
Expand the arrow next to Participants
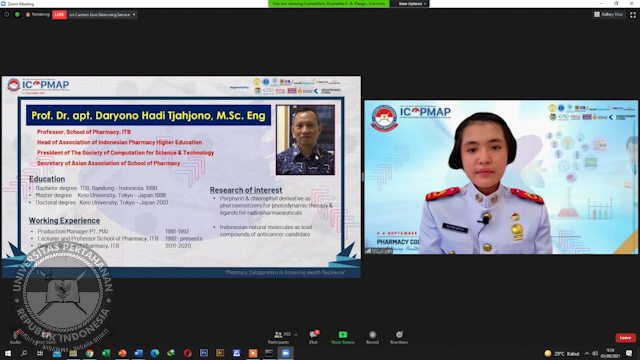pos(296,335)
